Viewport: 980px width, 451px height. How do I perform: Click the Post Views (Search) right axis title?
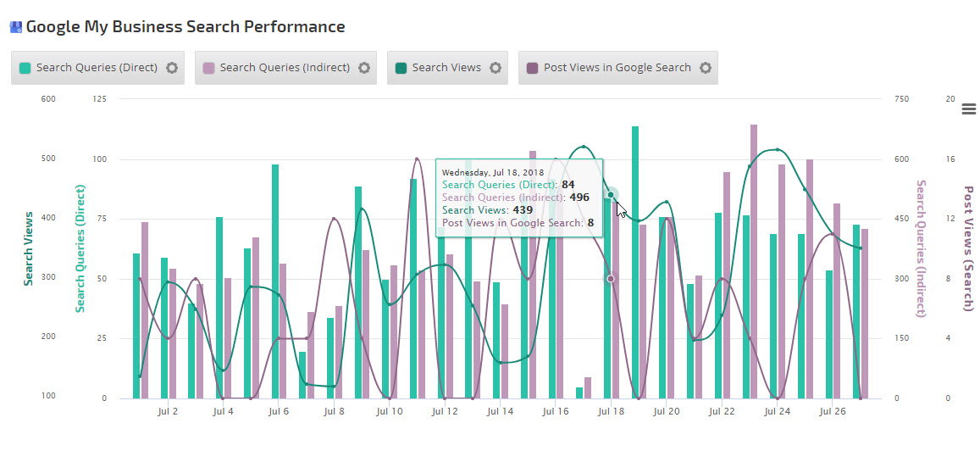(968, 248)
